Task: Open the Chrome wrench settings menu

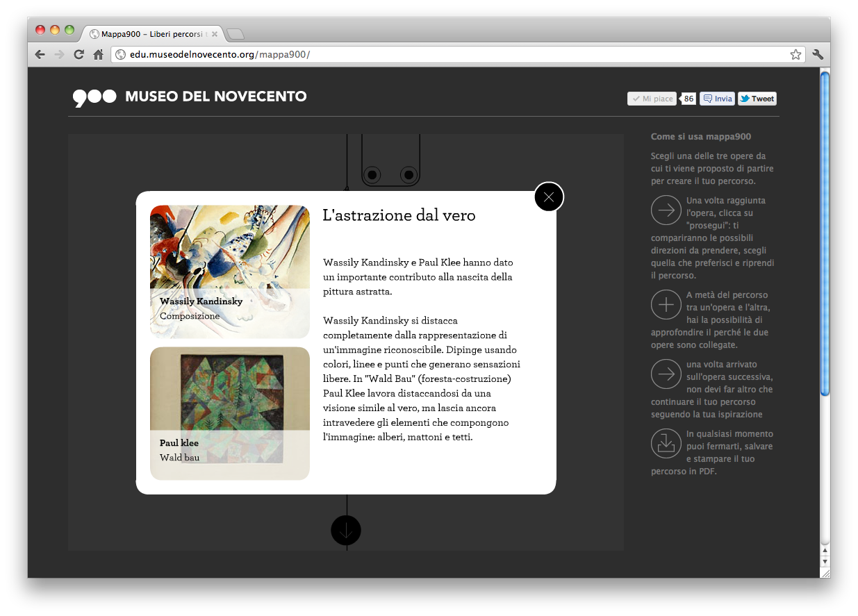Action: 818,55
